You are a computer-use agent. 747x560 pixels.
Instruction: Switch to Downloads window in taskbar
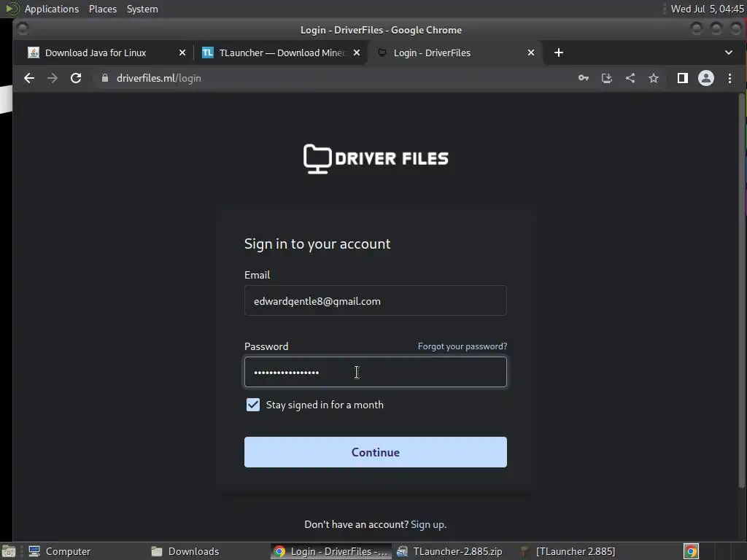click(x=185, y=551)
